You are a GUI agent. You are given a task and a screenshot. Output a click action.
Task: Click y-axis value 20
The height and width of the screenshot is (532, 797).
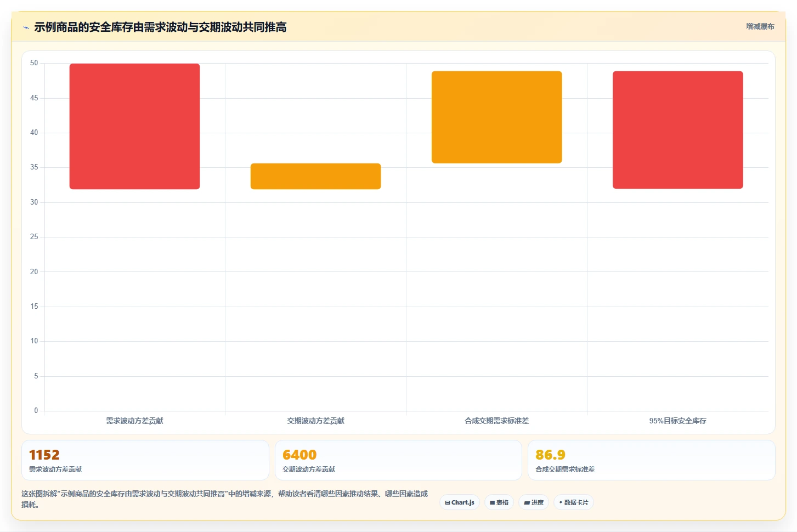click(x=34, y=271)
